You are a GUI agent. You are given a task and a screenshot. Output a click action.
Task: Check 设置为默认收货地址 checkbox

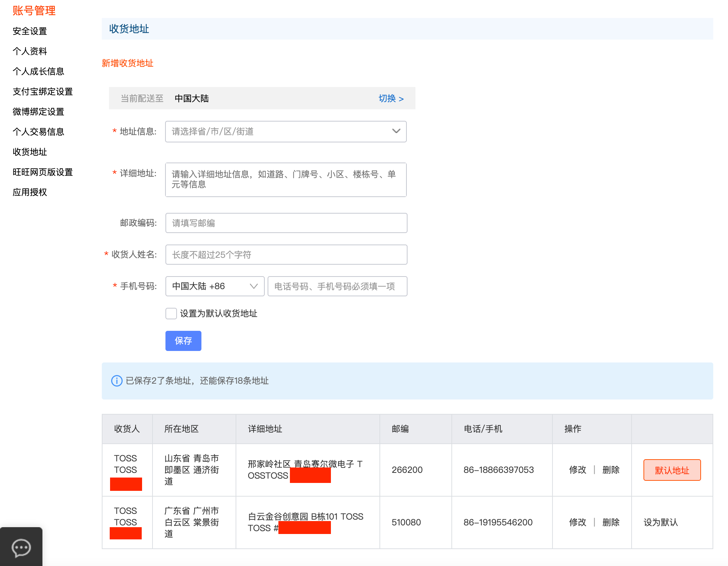point(171,314)
